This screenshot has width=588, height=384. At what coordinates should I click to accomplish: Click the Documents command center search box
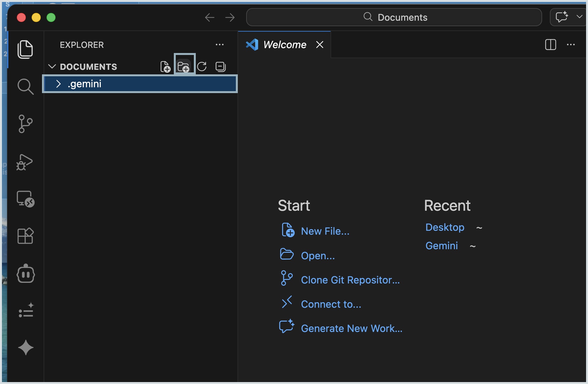(394, 17)
